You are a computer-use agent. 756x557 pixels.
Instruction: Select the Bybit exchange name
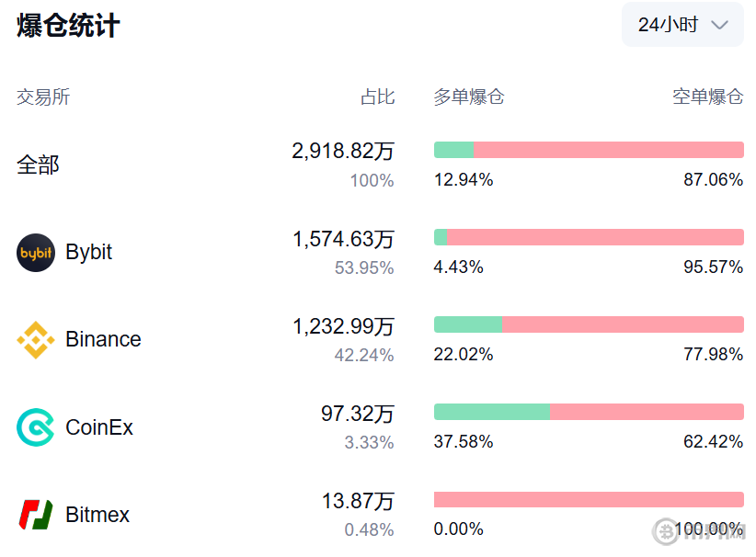tap(89, 253)
